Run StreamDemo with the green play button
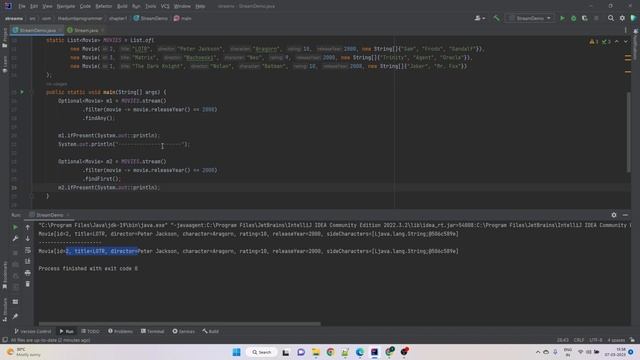The image size is (640, 360). (x=562, y=18)
